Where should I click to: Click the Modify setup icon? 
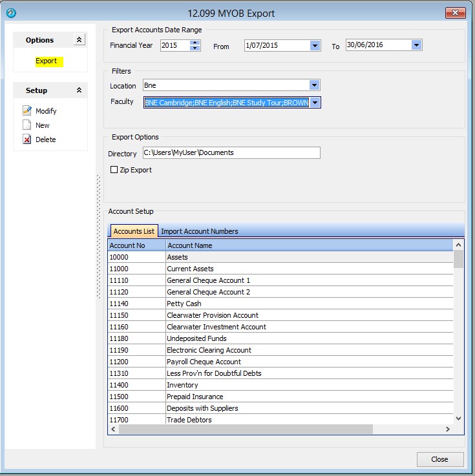[27, 111]
